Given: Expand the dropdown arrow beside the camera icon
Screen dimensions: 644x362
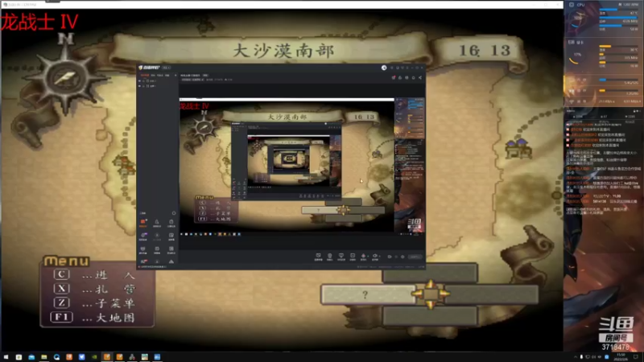Looking at the screenshot, I should tap(379, 257).
